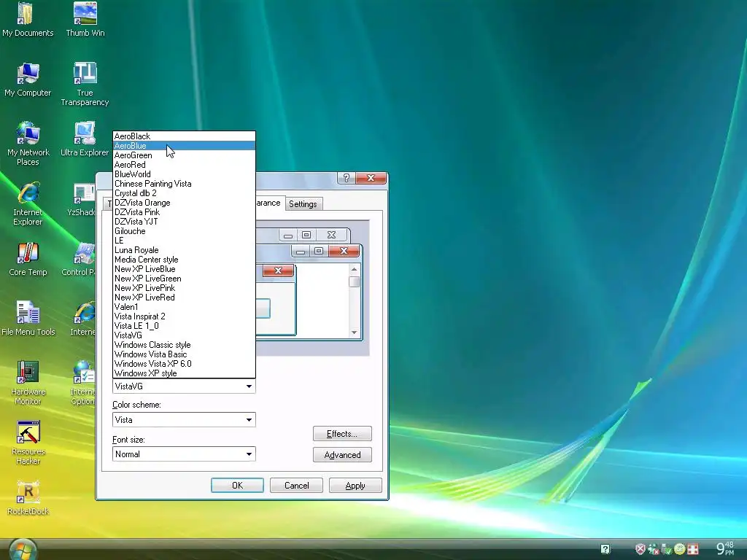747x560 pixels.
Task: Collapse the VistaVG style dropdown arrow
Action: pos(249,386)
